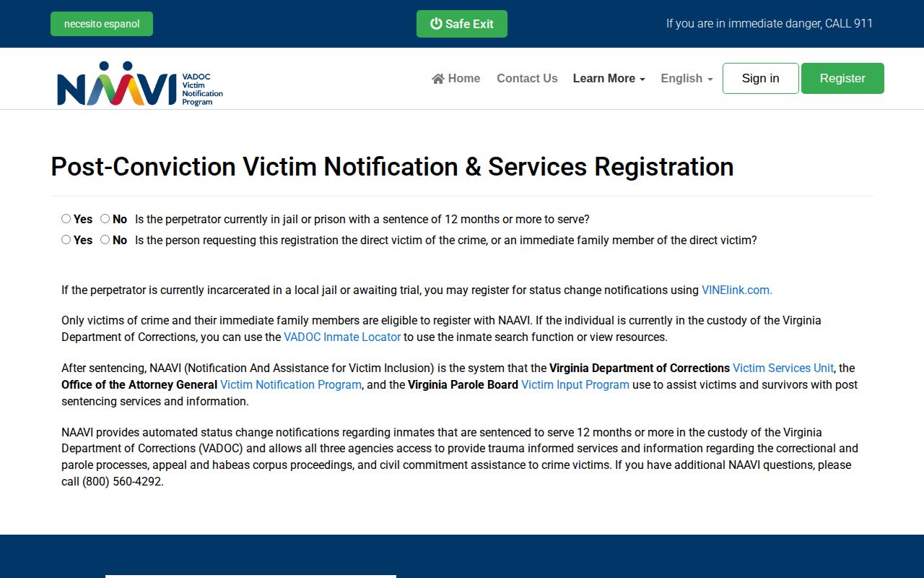The height and width of the screenshot is (578, 924).
Task: Select No for direct victim question
Action: [x=105, y=240]
